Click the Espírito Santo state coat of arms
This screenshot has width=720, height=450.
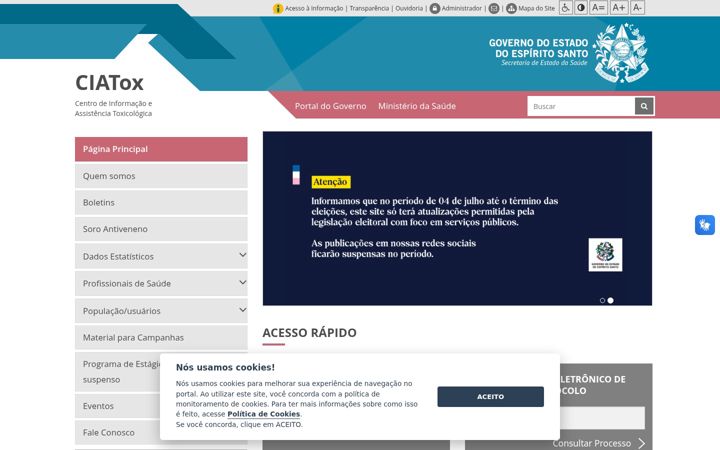[x=621, y=53]
